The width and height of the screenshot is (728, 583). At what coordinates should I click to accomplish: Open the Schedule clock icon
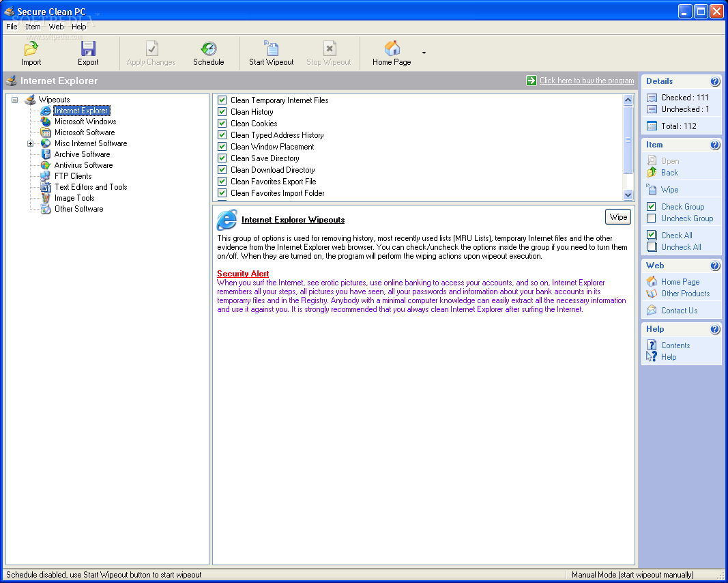click(x=209, y=48)
